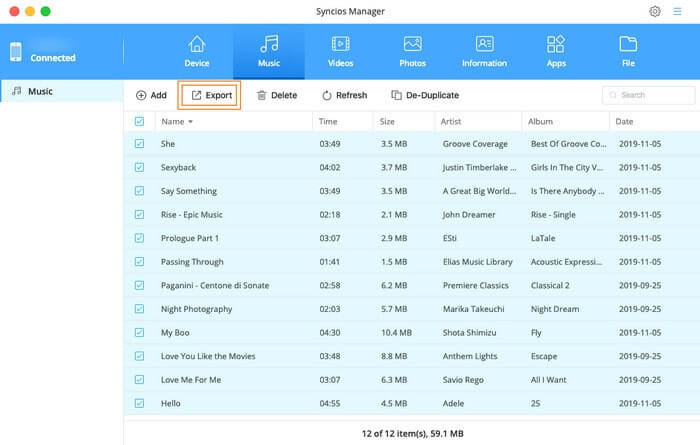Select the song name 'Night Photography'
This screenshot has height=445, width=700.
196,309
